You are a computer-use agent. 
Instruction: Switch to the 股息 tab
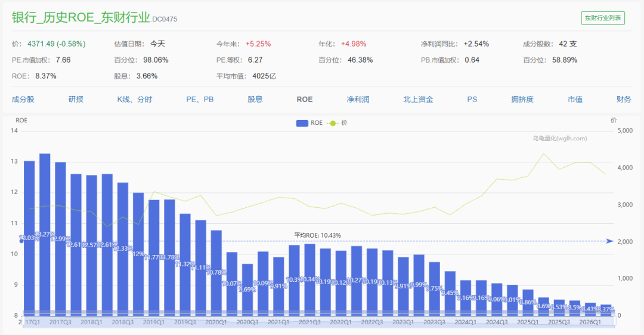(x=255, y=99)
